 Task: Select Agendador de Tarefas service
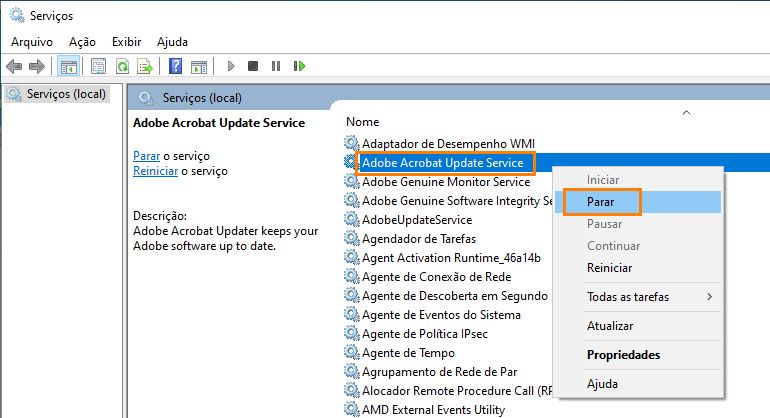(x=419, y=239)
